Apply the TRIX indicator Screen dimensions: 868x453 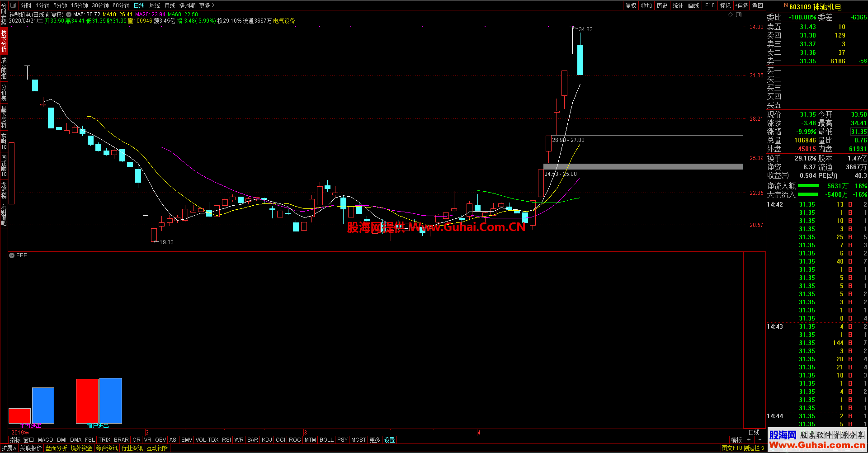[104, 440]
